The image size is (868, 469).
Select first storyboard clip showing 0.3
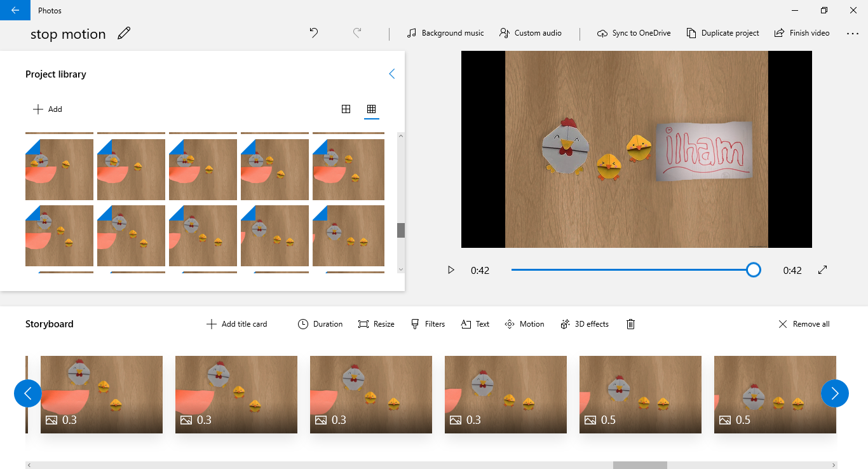coord(102,395)
